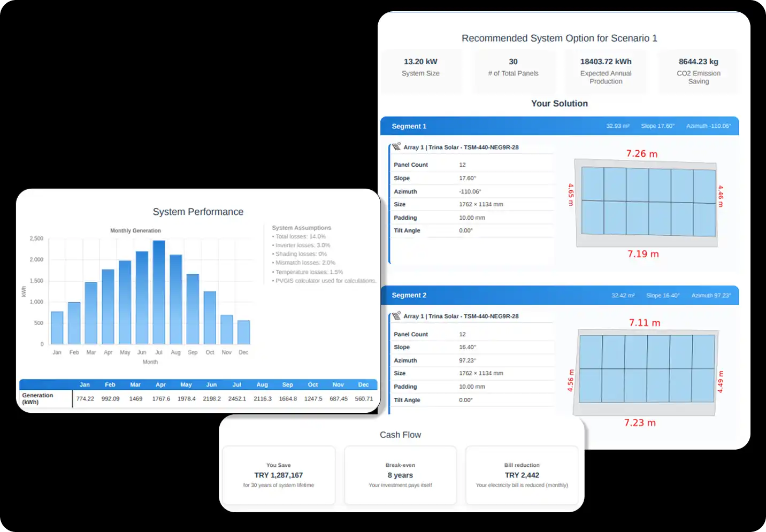This screenshot has width=766, height=532.
Task: Click the Expected Annual Production card
Action: click(x=606, y=72)
